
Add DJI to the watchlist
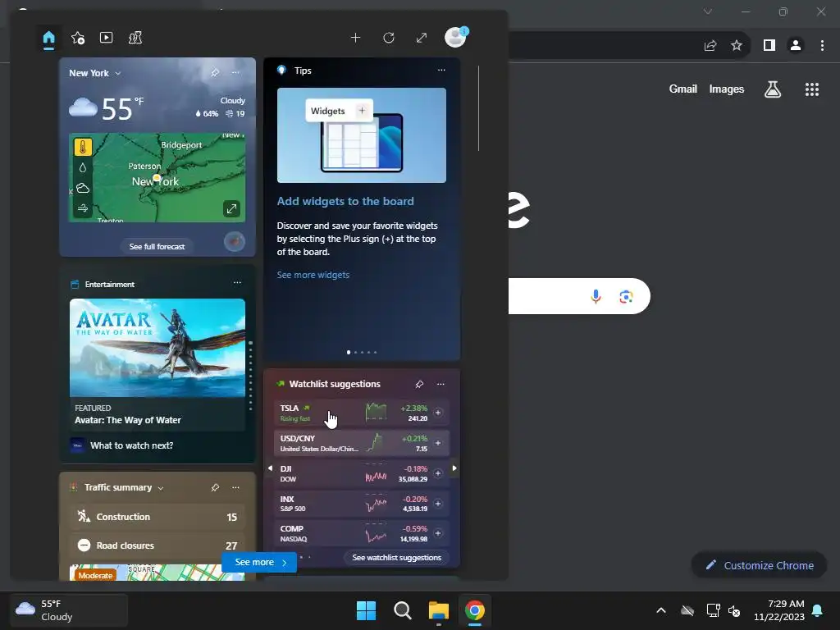coord(438,473)
